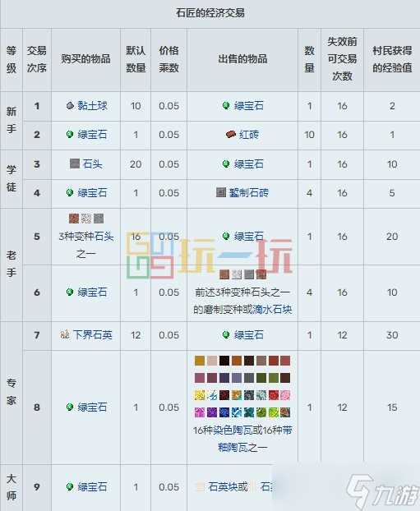The image size is (420, 511).
Task: Click the default quantity 12 beside 下界石英
Action: pos(136,335)
